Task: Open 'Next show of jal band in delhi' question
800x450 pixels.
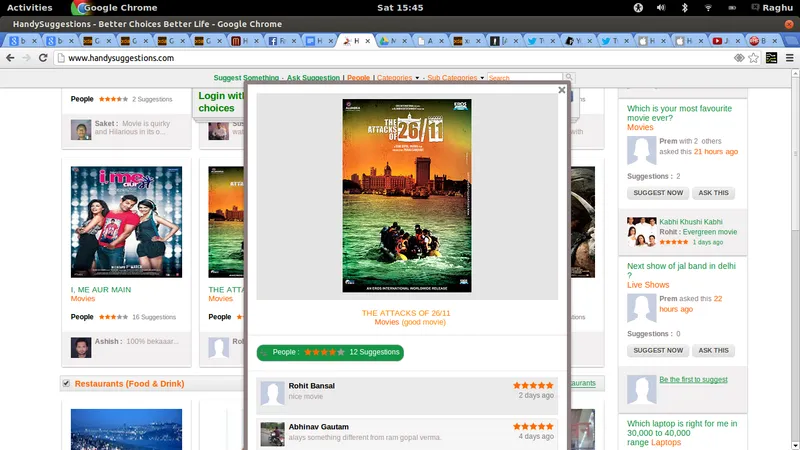Action: click(681, 270)
